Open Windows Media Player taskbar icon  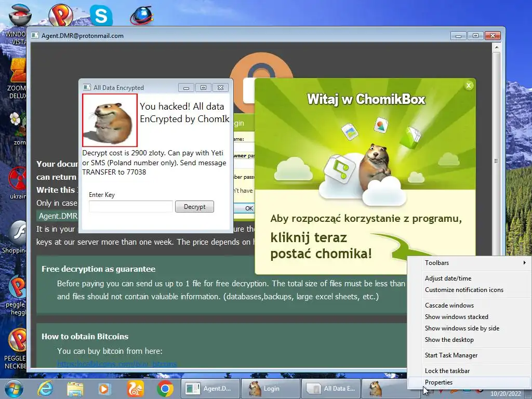pos(104,389)
